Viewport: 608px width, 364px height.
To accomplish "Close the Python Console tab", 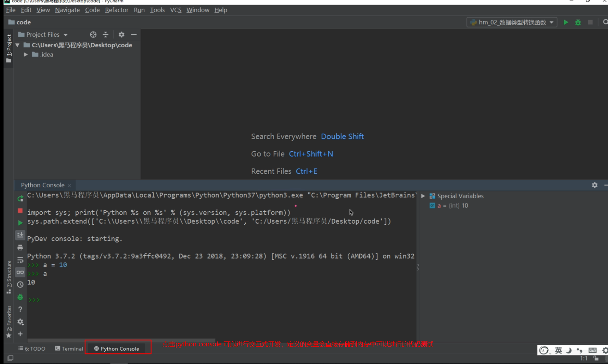I will (x=70, y=186).
